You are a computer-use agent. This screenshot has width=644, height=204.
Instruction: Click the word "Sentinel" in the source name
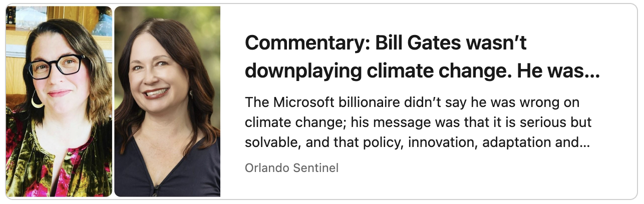pyautogui.click(x=318, y=168)
